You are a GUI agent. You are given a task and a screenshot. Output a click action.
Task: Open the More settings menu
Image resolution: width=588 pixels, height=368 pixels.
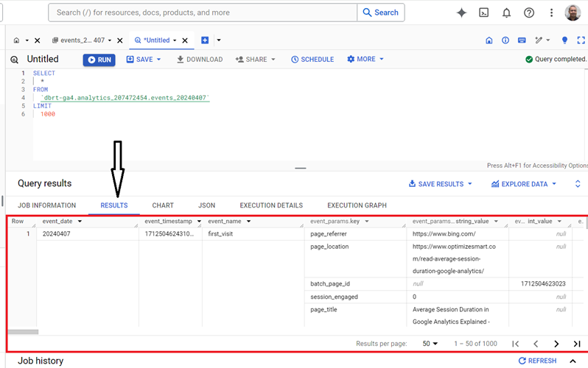click(x=365, y=59)
